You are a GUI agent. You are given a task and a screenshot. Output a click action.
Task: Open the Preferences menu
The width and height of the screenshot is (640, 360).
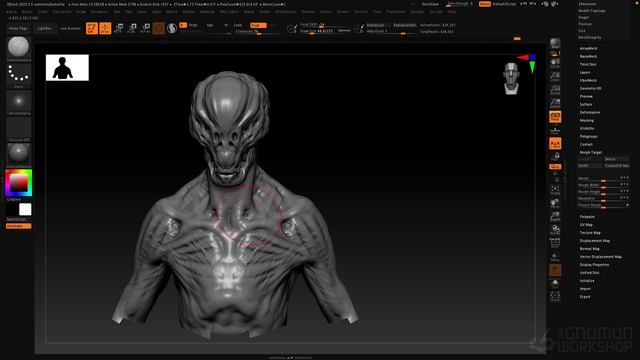coord(286,12)
